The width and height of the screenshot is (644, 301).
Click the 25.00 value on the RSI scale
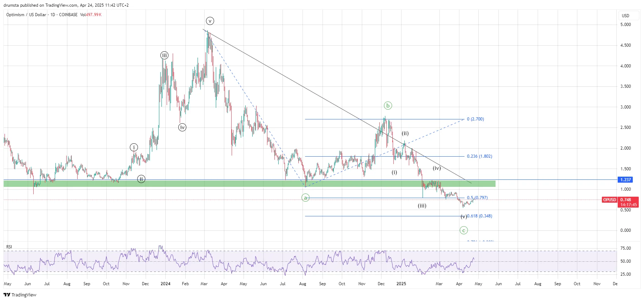(625, 274)
